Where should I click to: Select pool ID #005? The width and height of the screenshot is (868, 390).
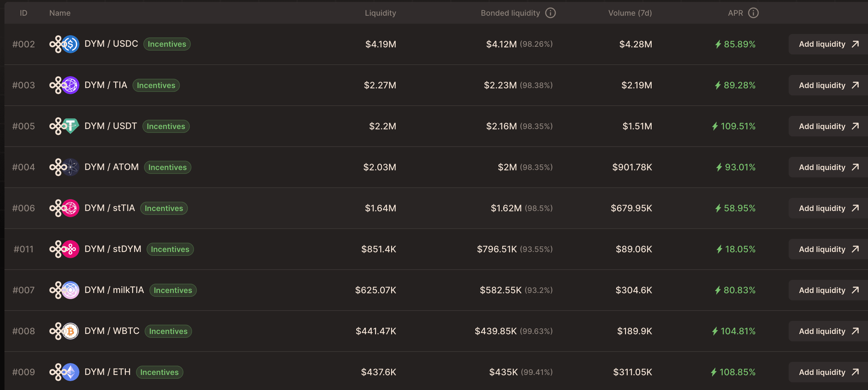click(x=24, y=126)
